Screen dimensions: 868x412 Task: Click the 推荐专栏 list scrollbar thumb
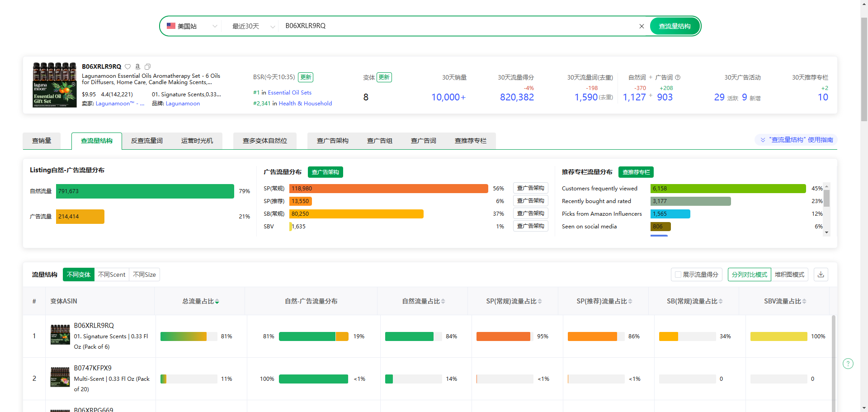coord(827,198)
